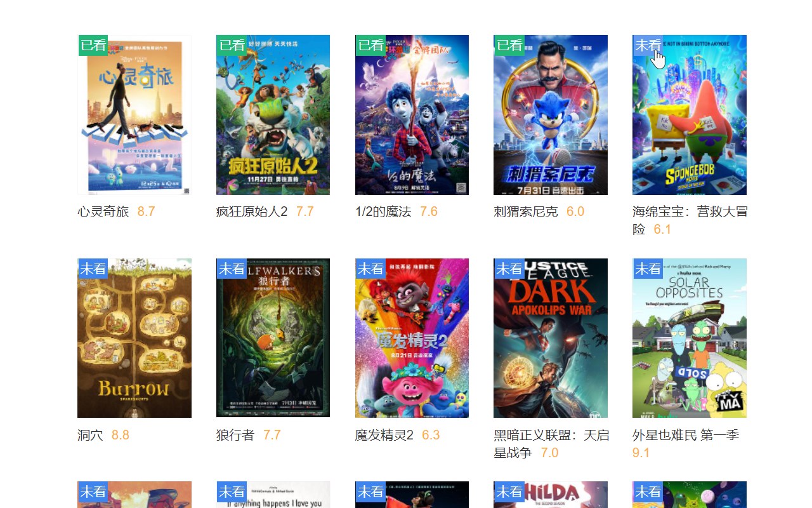Screen dimensions: 812x508
Task: Click the 7.7 rating beside 疯狂原始人2
Action: 305,211
